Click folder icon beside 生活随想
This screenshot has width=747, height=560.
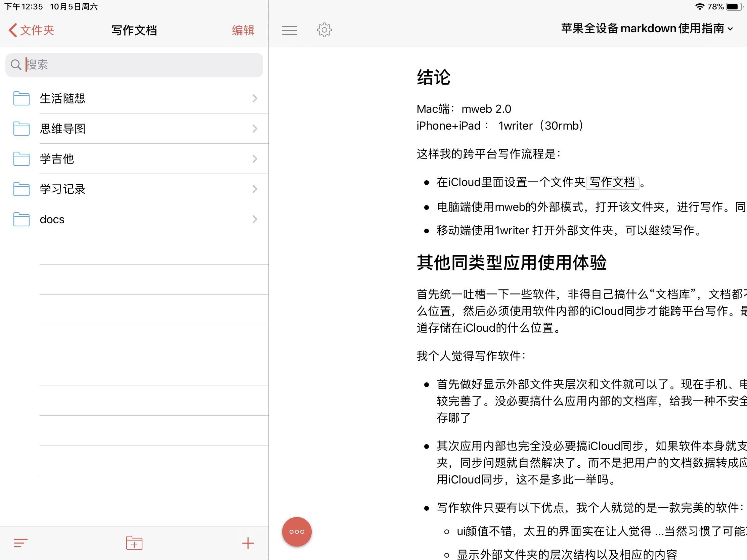(21, 98)
